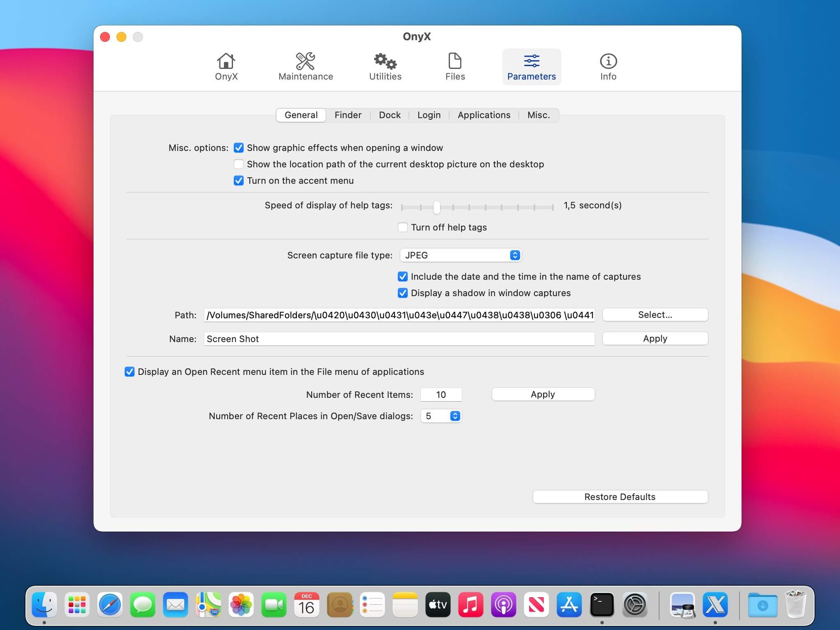Switch to the Finder tab
The image size is (840, 630).
tap(348, 115)
